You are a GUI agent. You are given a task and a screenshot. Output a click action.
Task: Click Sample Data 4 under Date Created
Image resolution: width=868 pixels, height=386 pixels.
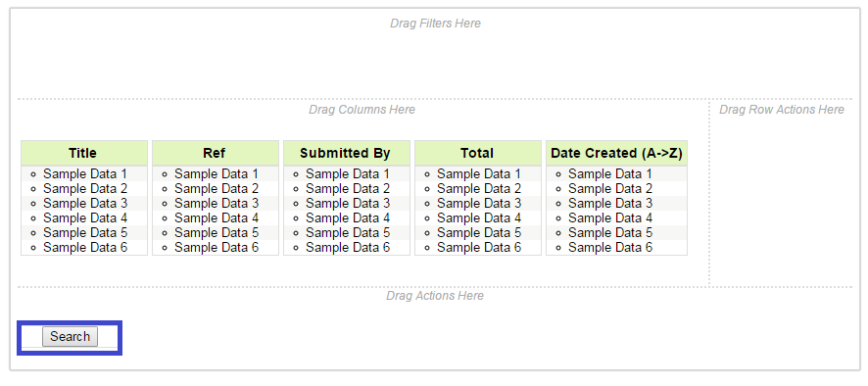tap(610, 218)
